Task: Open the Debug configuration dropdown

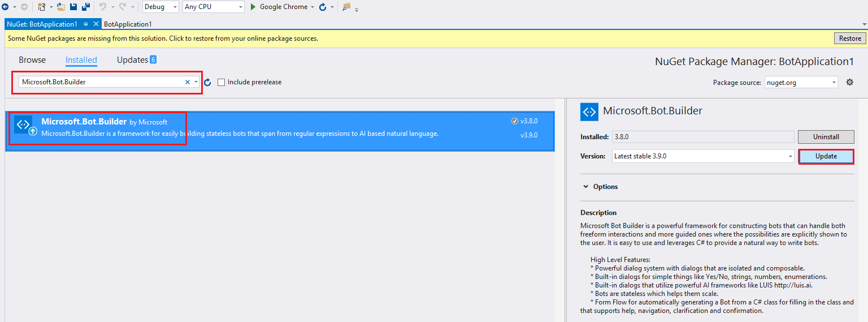Action: point(160,7)
